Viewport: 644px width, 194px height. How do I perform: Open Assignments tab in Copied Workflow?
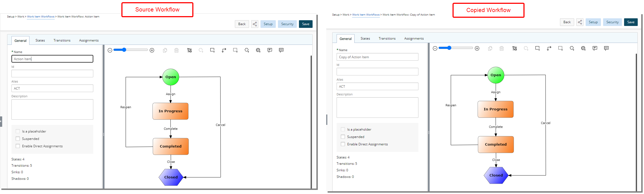click(414, 39)
